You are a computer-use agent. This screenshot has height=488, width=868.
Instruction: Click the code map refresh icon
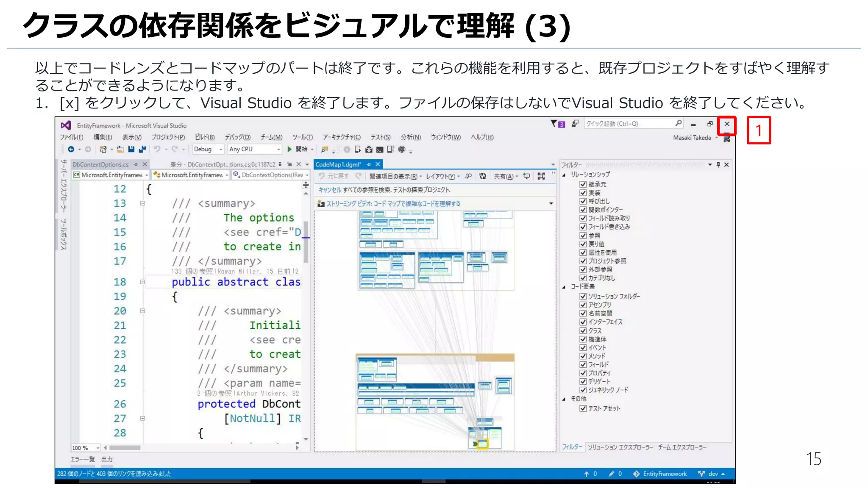(x=483, y=176)
